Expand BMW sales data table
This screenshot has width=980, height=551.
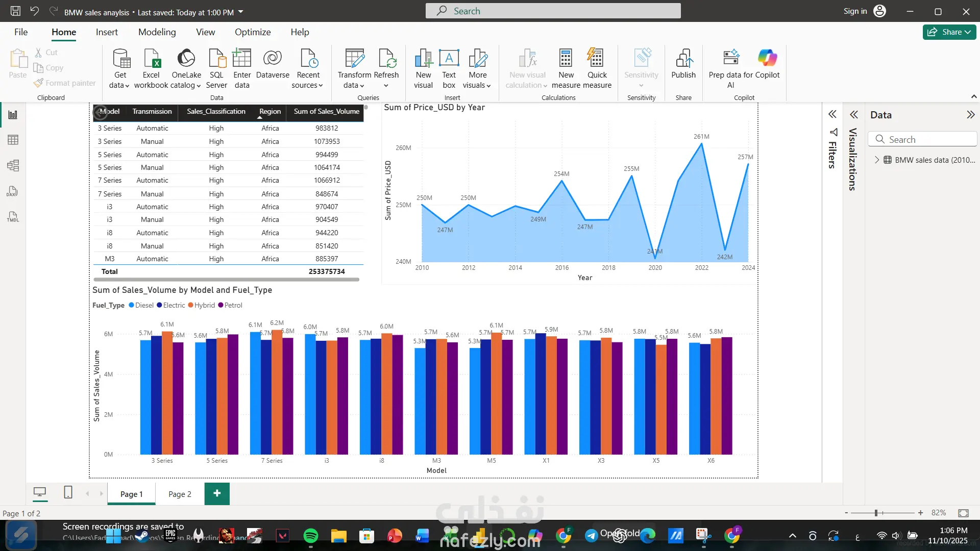(877, 160)
